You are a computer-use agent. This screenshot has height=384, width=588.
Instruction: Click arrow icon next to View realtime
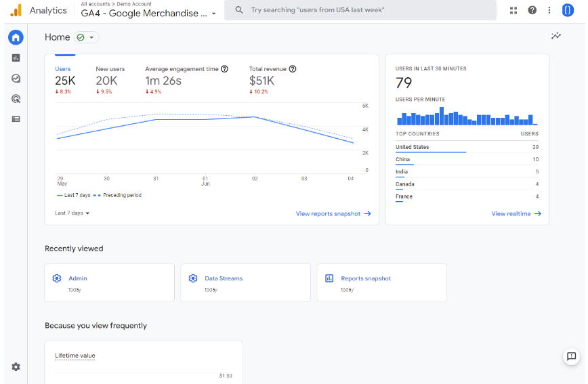tap(538, 214)
